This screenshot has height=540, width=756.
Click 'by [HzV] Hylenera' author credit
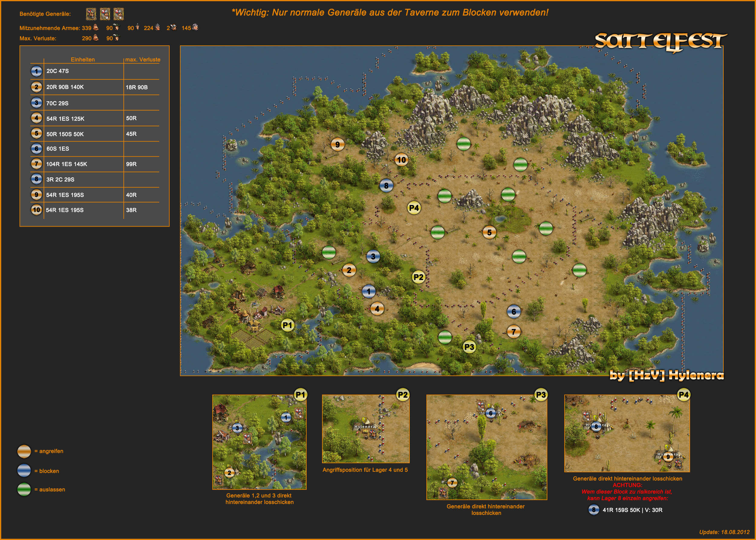(666, 376)
